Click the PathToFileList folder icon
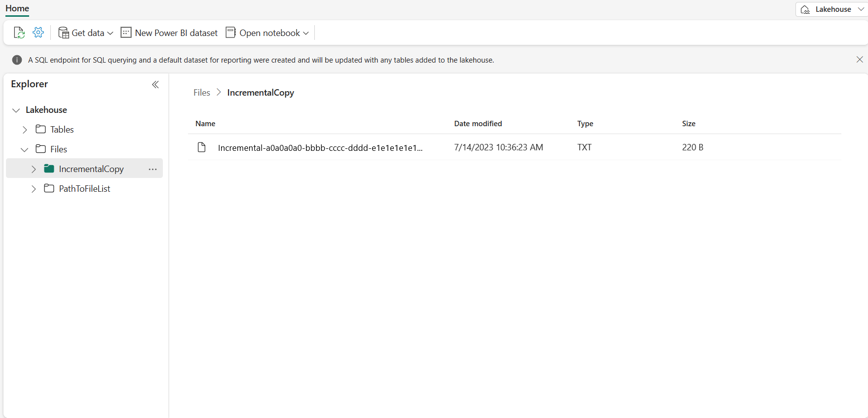 coord(49,188)
